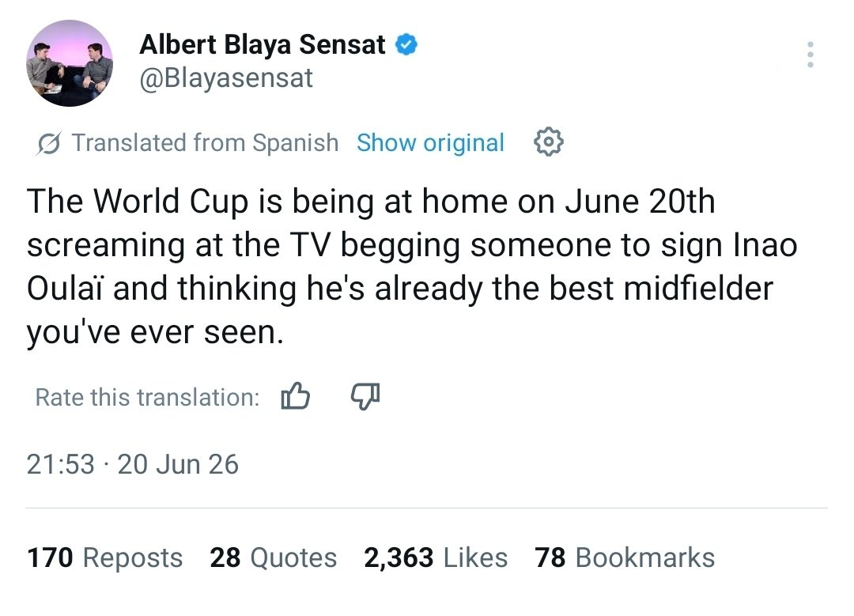This screenshot has height=616, width=854.
Task: Click the translated-from icon beside Spanish
Action: coord(49,143)
